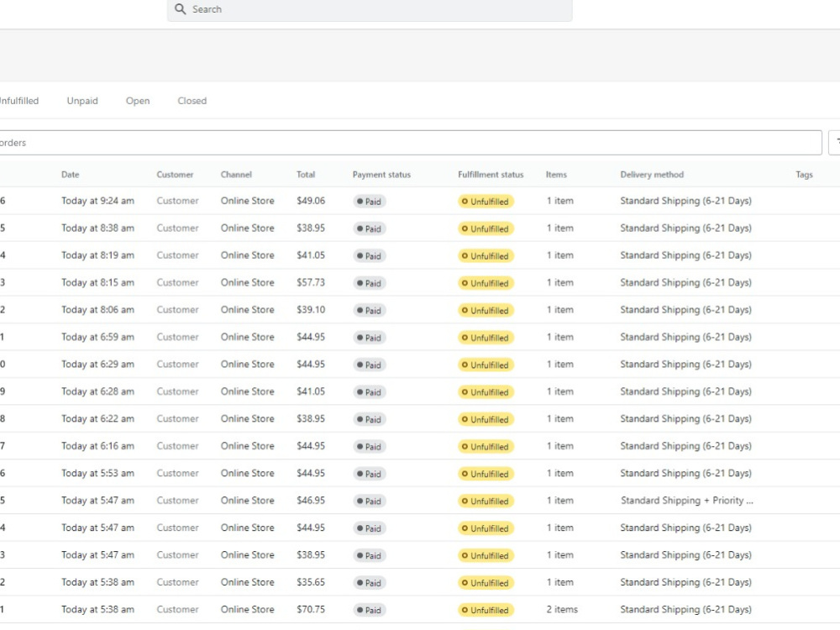Sort by the Date column header
This screenshot has height=630, width=840.
coord(71,175)
